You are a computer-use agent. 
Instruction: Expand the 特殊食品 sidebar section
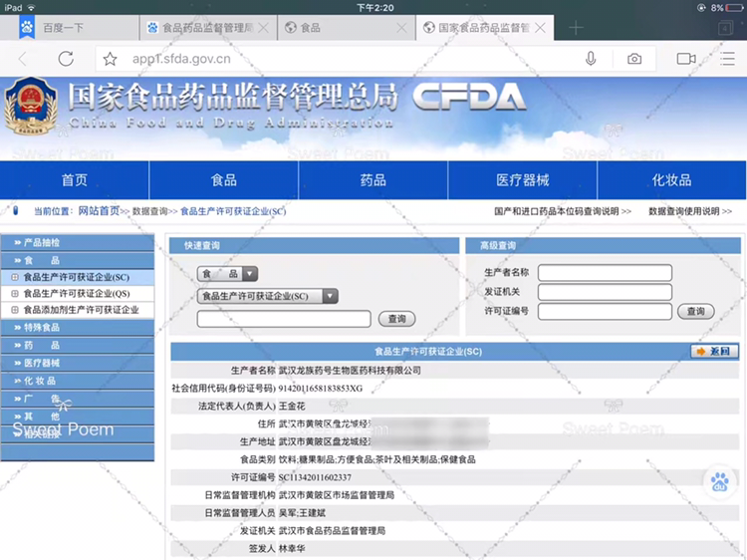coord(77,328)
